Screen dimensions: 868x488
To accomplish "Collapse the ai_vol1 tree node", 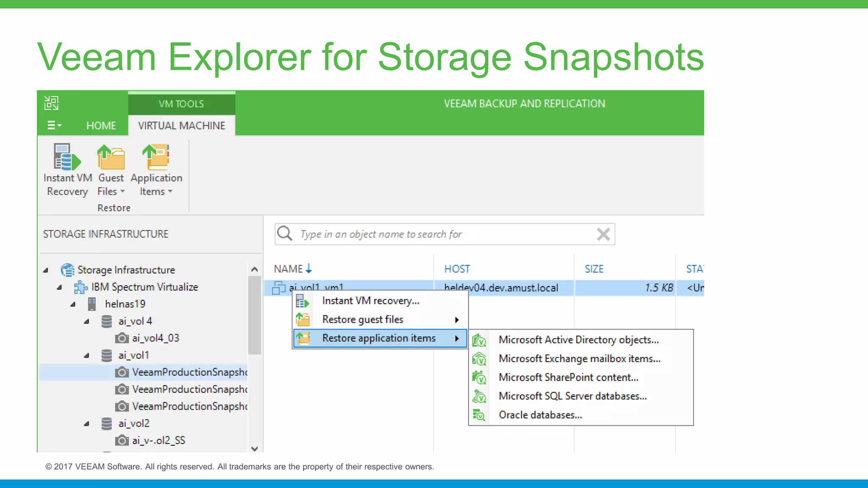I will (x=86, y=355).
